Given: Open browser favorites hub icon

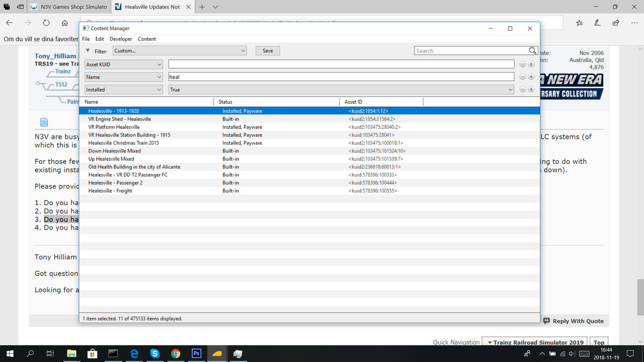Looking at the screenshot, I should 580,23.
